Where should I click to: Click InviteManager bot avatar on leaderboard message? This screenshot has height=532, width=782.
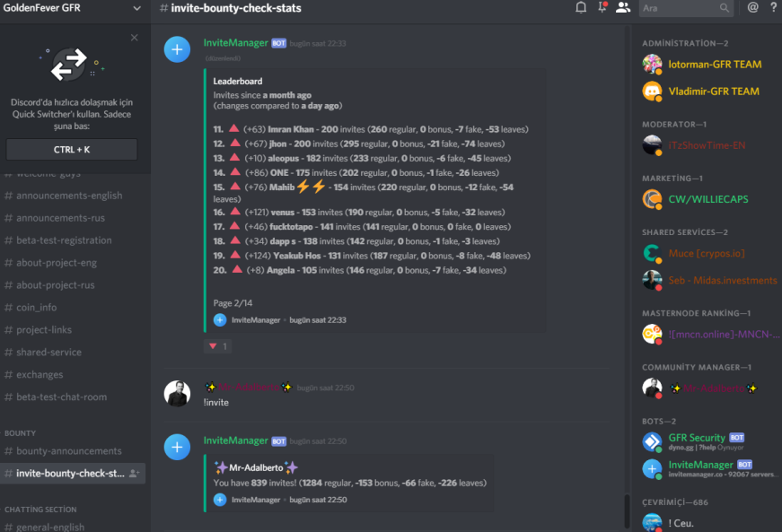coord(177,49)
